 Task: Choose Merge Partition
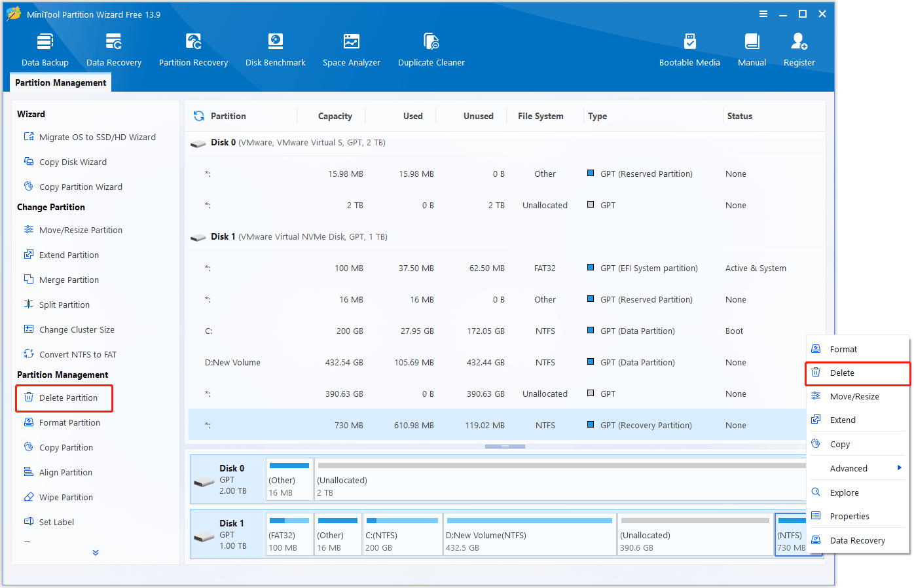tap(62, 280)
